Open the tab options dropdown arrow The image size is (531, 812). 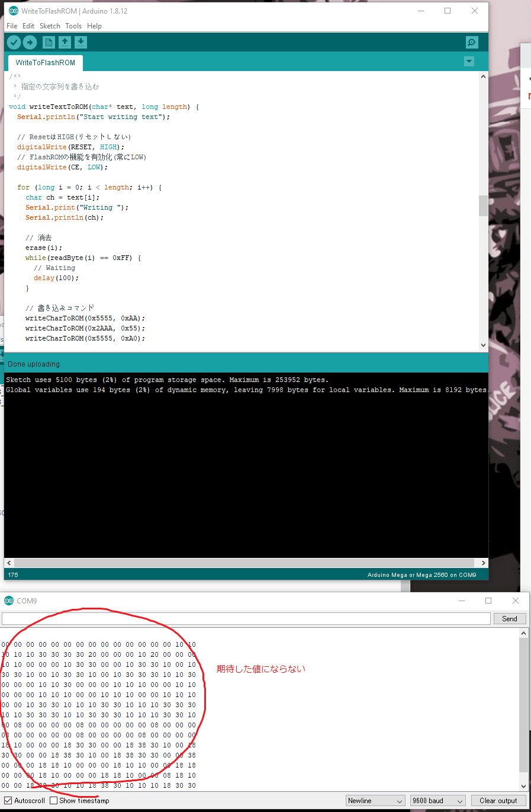(469, 62)
